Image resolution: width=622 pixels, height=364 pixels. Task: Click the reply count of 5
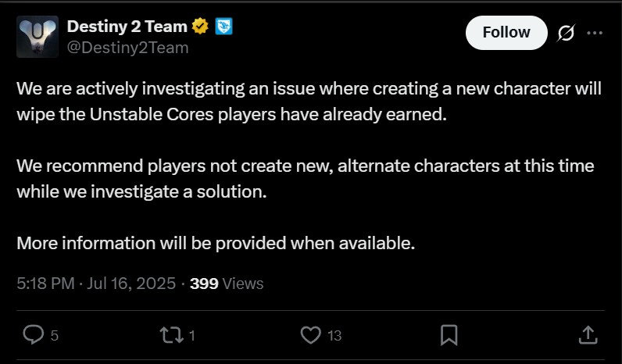tap(55, 336)
